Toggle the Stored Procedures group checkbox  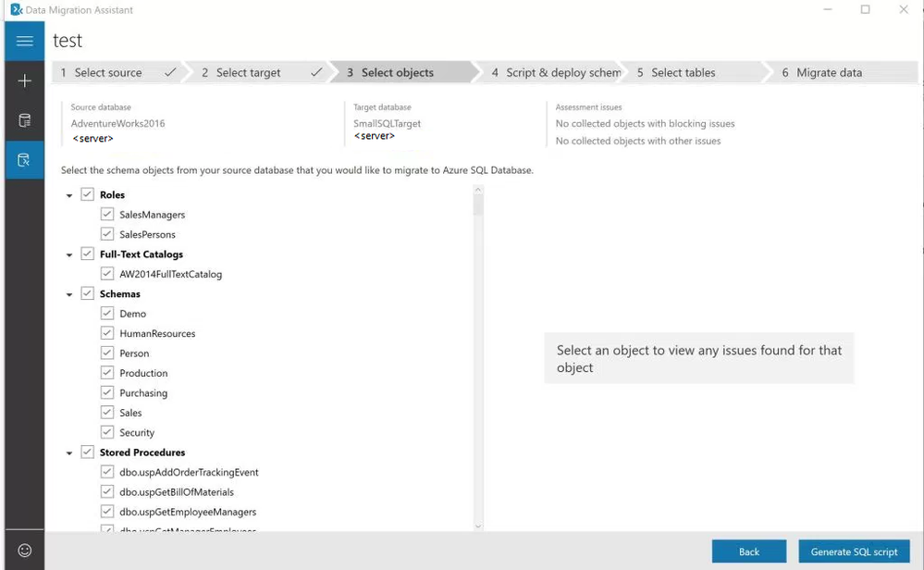click(87, 452)
